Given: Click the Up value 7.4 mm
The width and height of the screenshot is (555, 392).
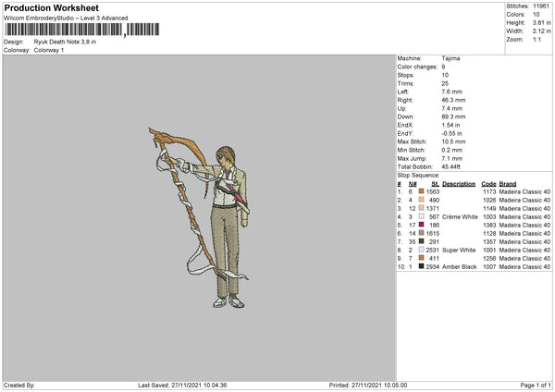Looking at the screenshot, I should click(x=451, y=108).
